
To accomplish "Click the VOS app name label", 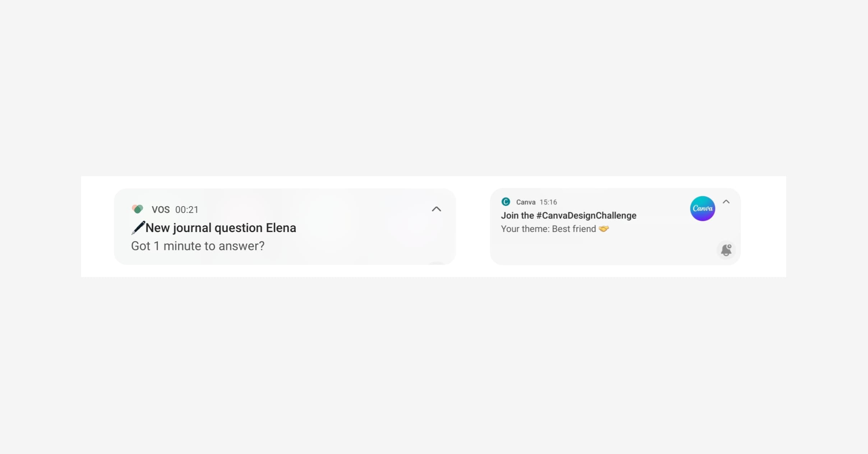I will (161, 209).
